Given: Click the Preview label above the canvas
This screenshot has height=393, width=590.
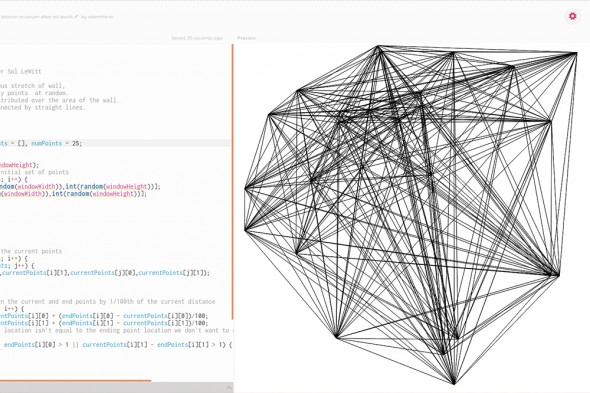Looking at the screenshot, I should tap(246, 38).
